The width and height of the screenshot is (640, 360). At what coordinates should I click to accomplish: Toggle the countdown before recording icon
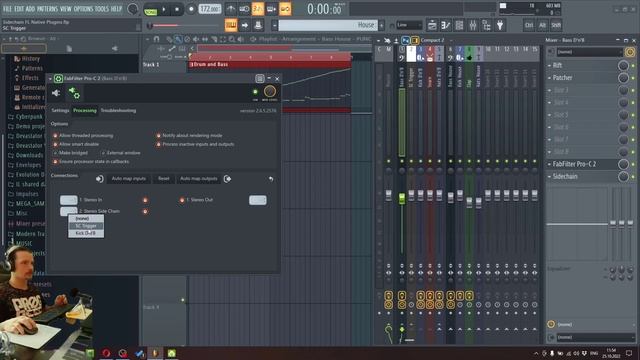(258, 9)
